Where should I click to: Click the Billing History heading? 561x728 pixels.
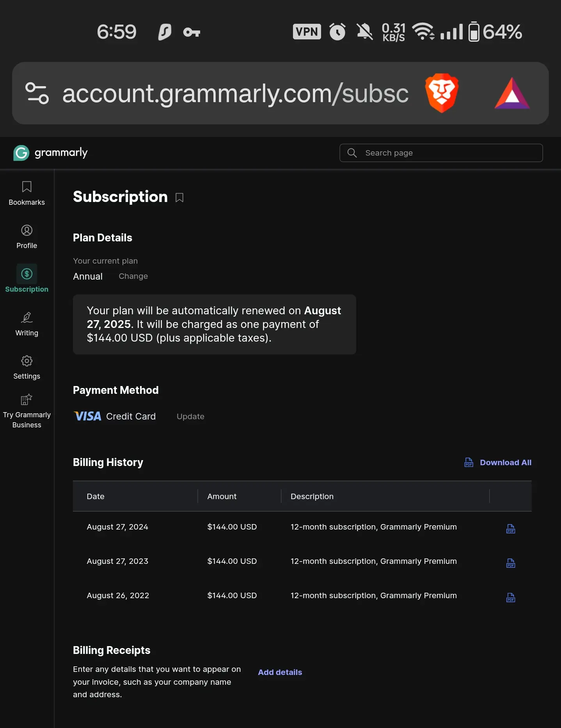pos(108,462)
